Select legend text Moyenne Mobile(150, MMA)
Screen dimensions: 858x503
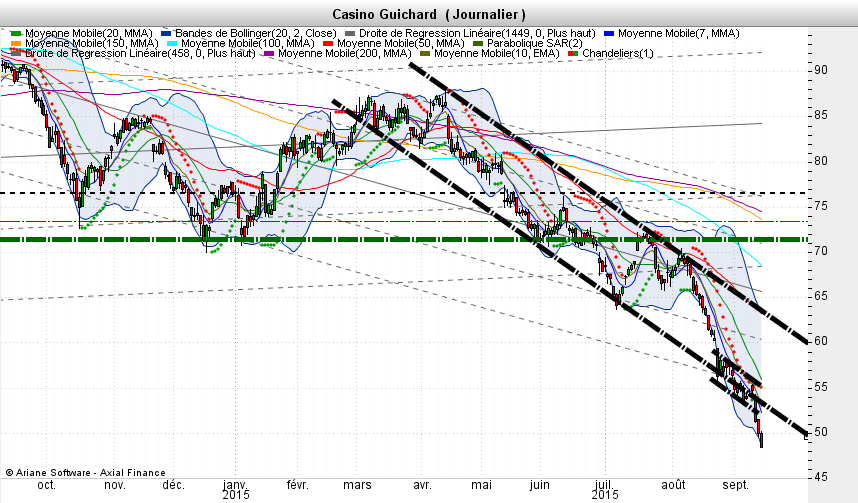(x=91, y=43)
